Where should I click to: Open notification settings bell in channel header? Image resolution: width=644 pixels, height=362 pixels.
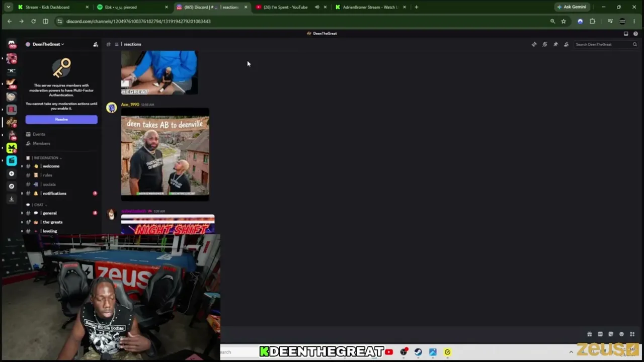(x=544, y=44)
